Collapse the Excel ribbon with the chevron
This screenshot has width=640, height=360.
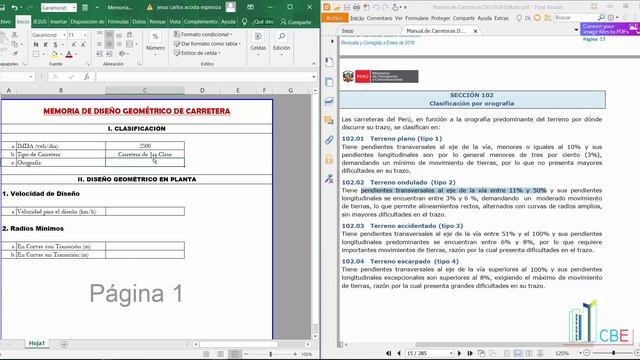(x=313, y=64)
